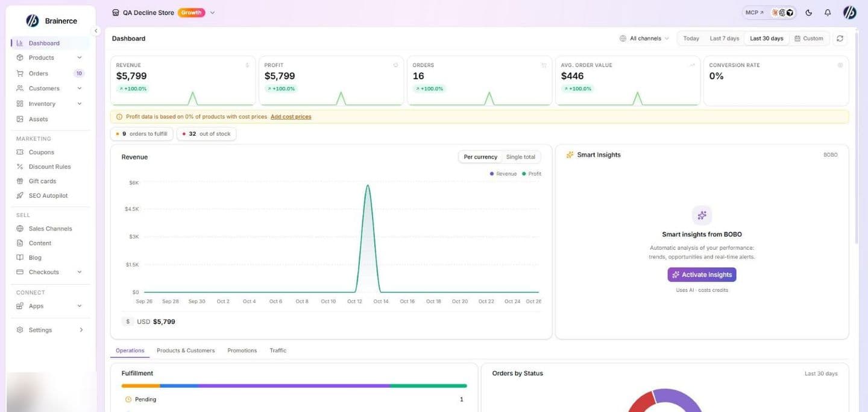Switch revenue chart to Per currency

tap(480, 157)
